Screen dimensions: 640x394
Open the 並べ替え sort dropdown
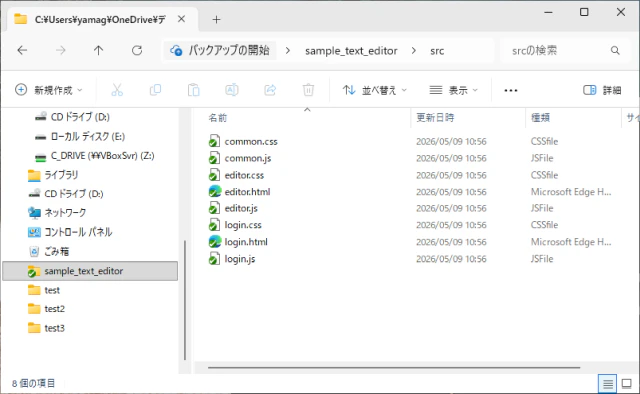375,90
